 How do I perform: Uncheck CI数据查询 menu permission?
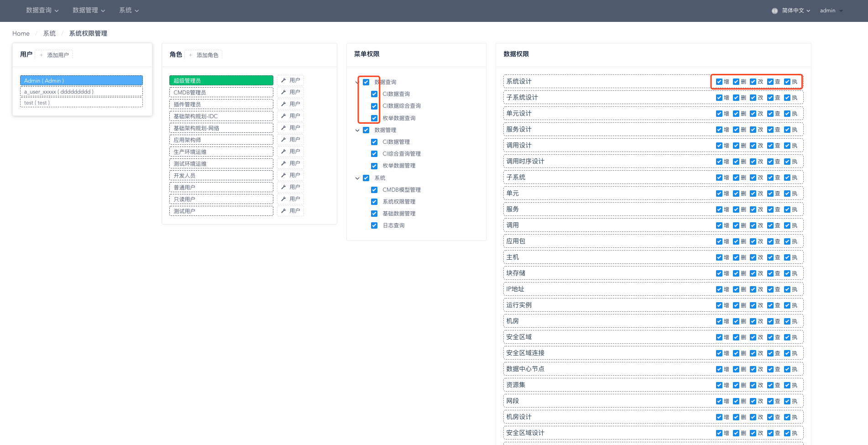click(x=374, y=94)
